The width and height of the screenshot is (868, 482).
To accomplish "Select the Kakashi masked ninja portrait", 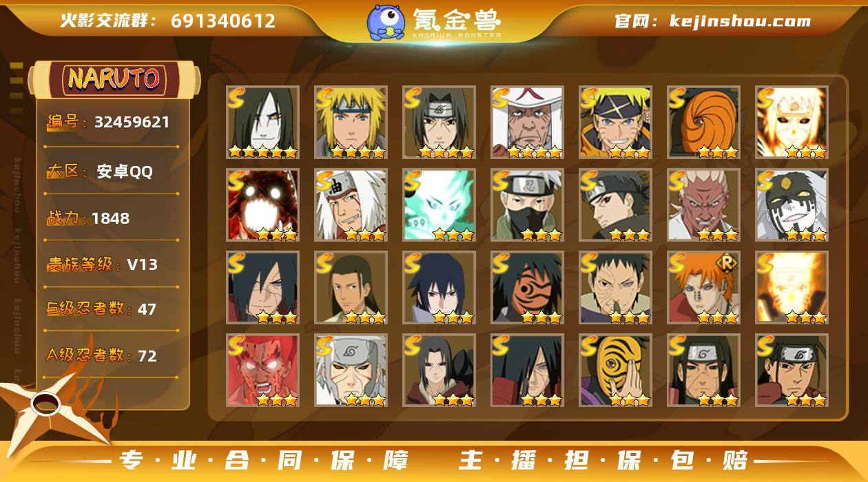I will point(527,205).
